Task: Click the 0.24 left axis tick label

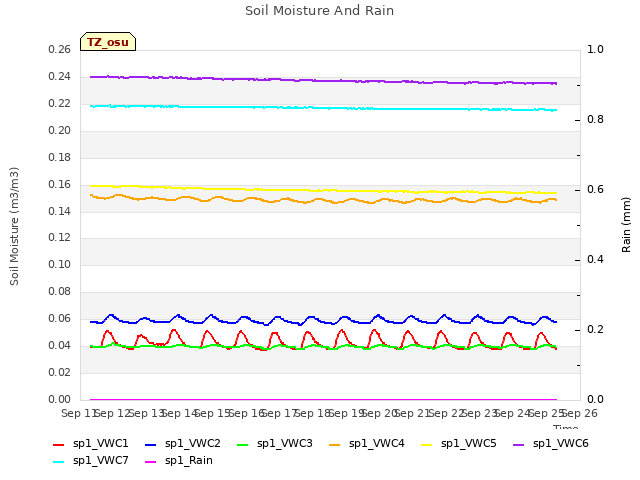Action: (x=59, y=77)
